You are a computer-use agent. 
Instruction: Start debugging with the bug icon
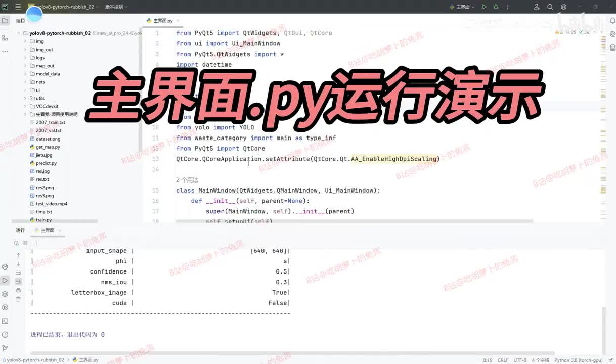[x=496, y=7]
